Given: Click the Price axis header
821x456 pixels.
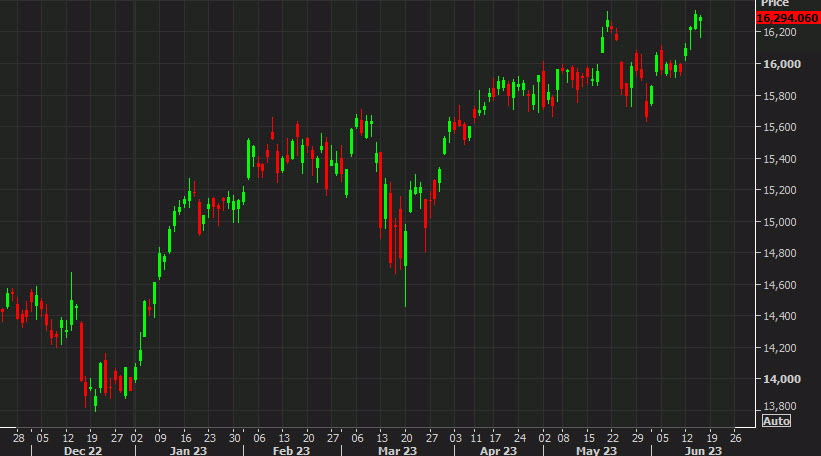Looking at the screenshot, I should coord(775,3).
